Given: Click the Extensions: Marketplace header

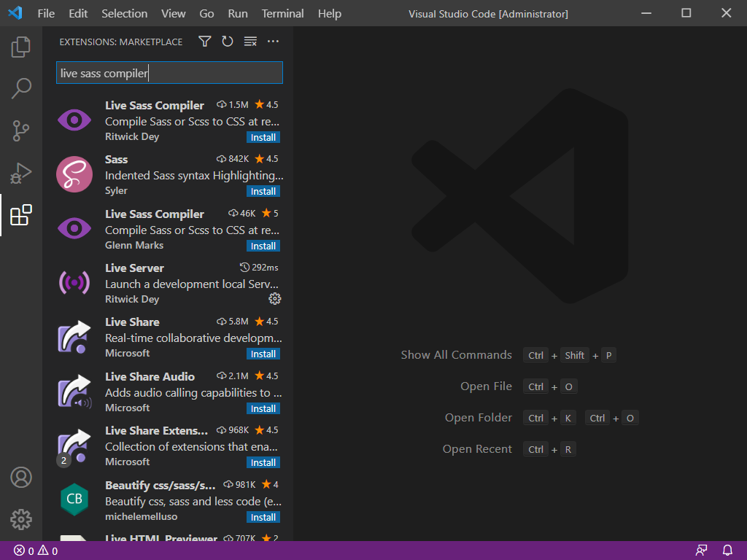Looking at the screenshot, I should click(121, 42).
